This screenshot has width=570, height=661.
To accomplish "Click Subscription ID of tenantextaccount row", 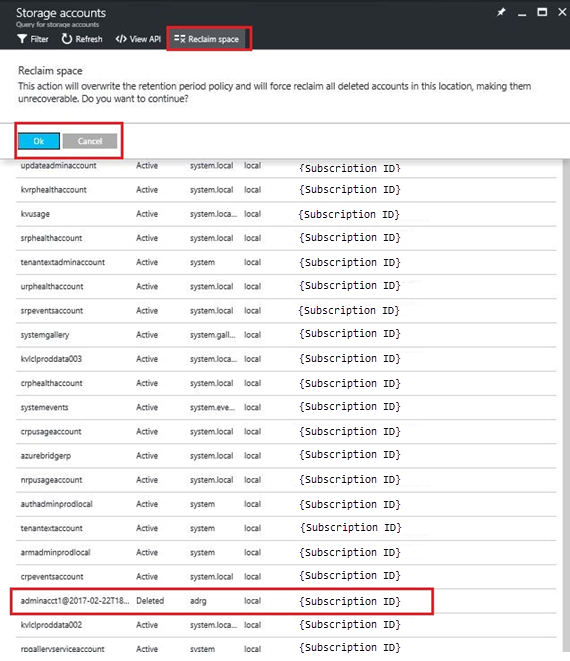I will point(351,527).
